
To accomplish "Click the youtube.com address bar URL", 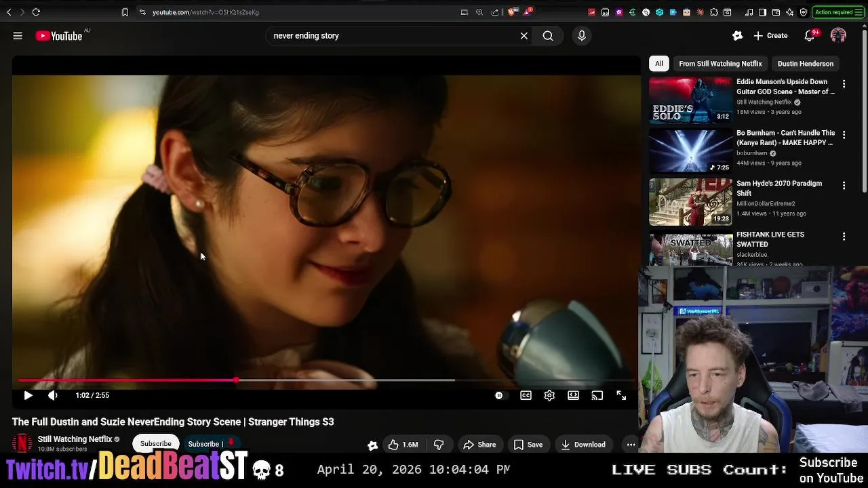I will (205, 12).
